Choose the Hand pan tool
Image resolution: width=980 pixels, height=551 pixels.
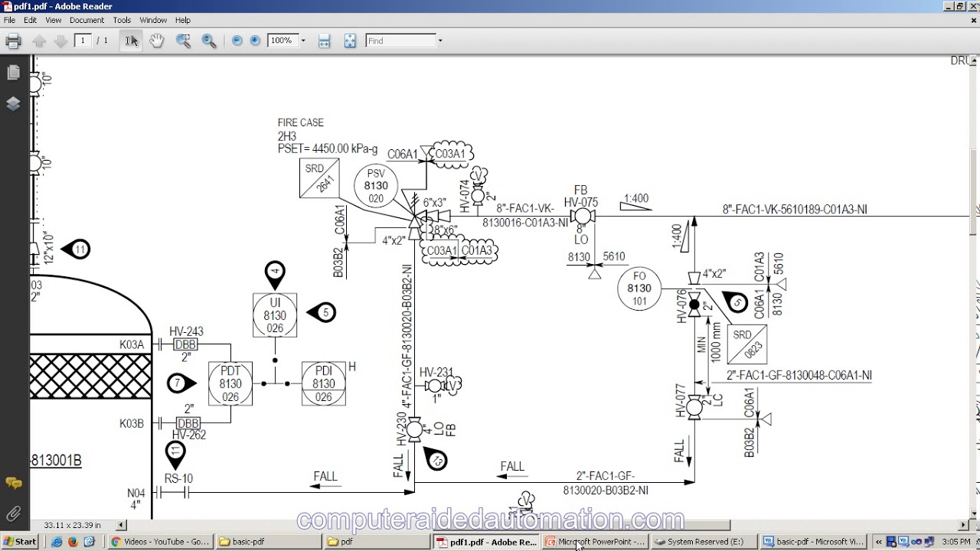click(x=157, y=41)
